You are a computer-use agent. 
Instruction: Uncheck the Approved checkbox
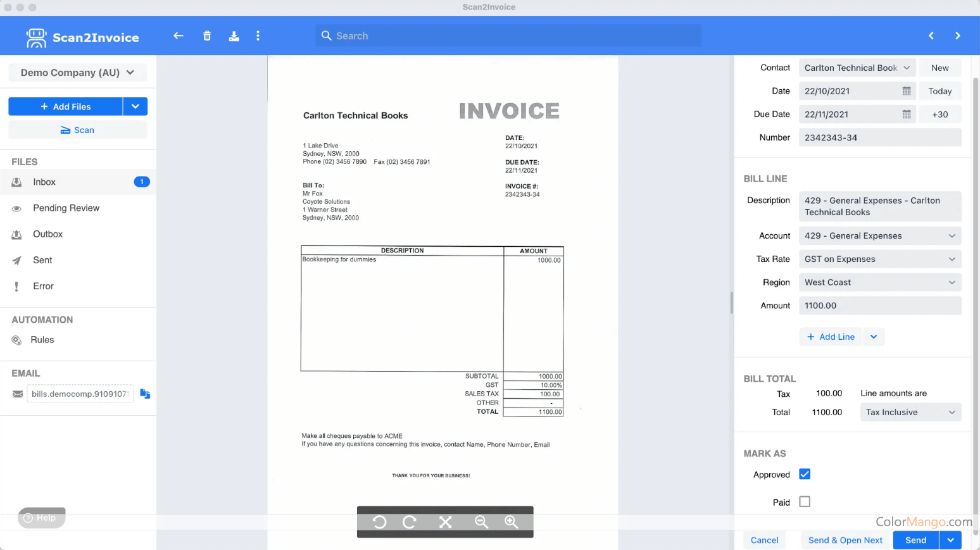[x=805, y=474]
